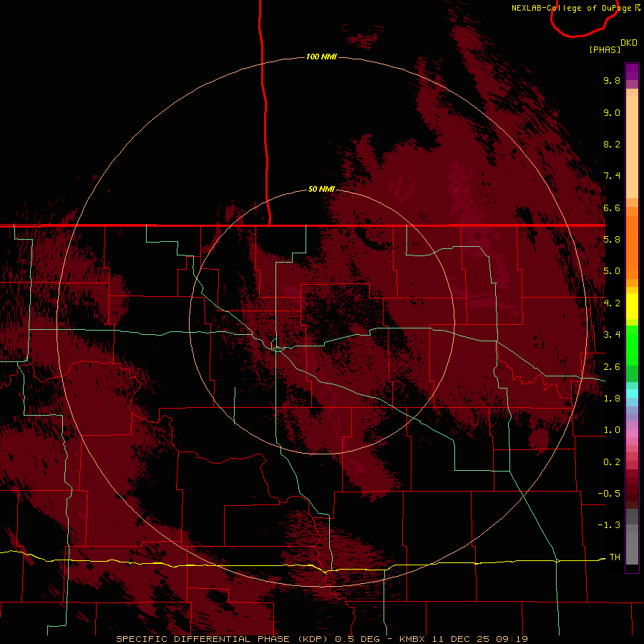Click the KMBX 11 DEC 25 09:19 timestamp
This screenshot has height=644, width=644.
coord(464,639)
